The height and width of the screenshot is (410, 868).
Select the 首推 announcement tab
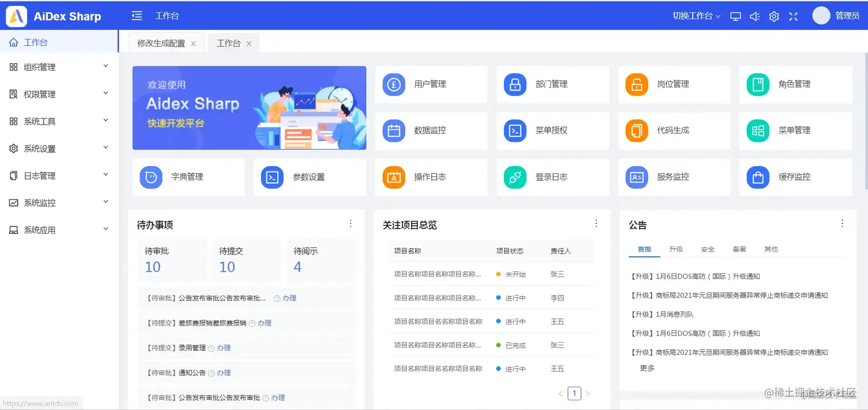pos(645,249)
